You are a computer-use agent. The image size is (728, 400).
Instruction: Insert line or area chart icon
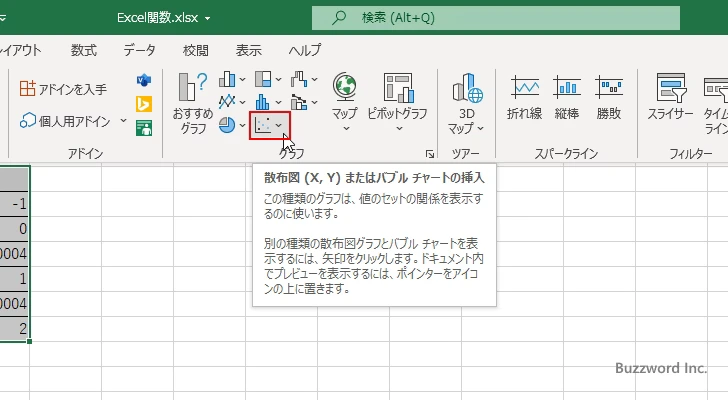[x=227, y=102]
